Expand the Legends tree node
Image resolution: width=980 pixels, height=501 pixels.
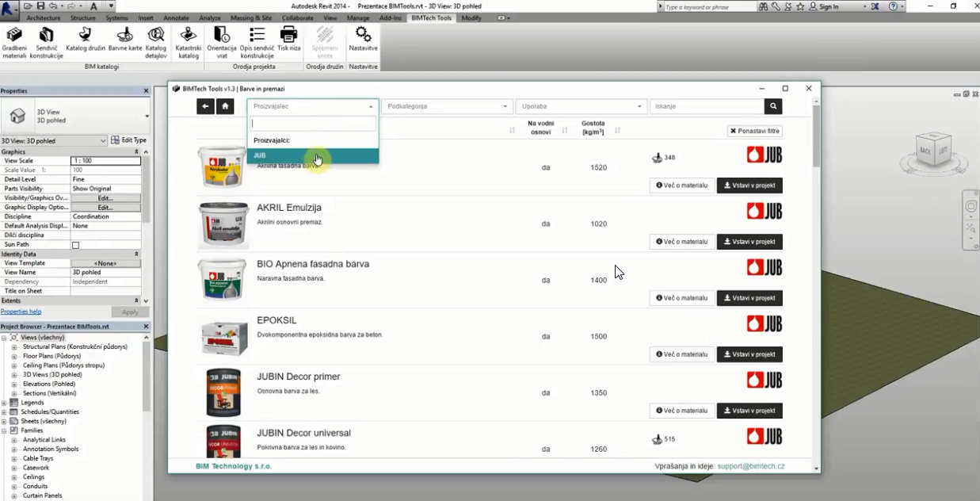click(5, 403)
